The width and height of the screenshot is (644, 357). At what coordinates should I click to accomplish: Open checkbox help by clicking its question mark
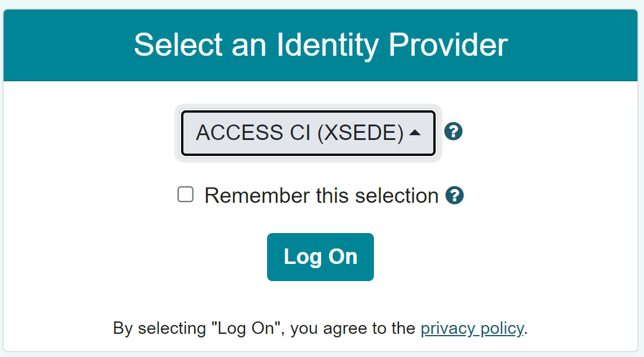pos(455,195)
